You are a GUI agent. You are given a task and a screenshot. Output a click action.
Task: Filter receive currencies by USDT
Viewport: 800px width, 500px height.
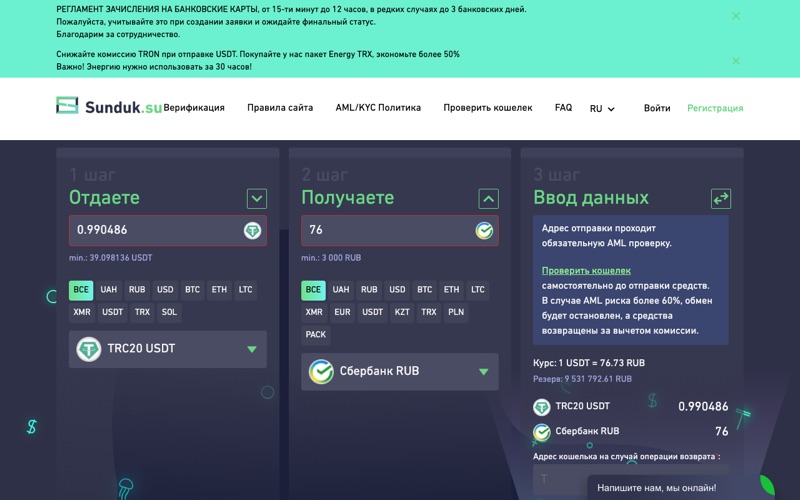pyautogui.click(x=372, y=312)
